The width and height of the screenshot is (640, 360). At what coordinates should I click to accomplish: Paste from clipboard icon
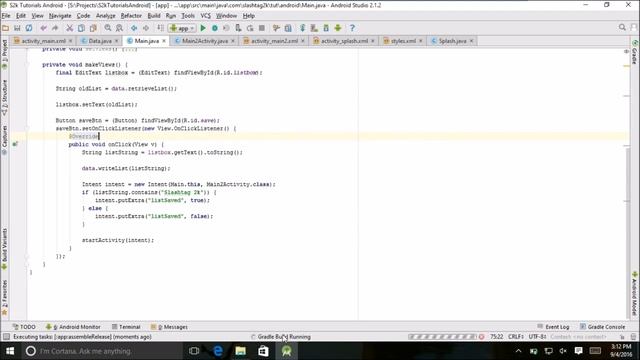[x=93, y=28]
